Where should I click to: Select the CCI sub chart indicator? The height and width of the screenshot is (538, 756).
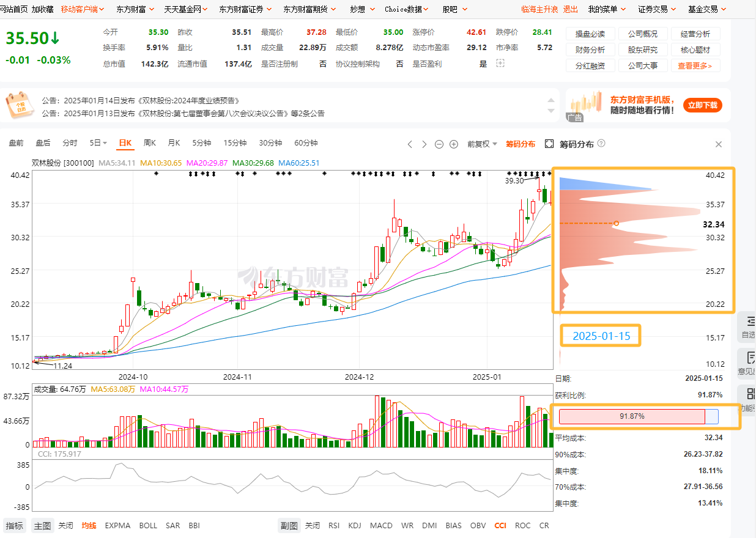click(500, 525)
